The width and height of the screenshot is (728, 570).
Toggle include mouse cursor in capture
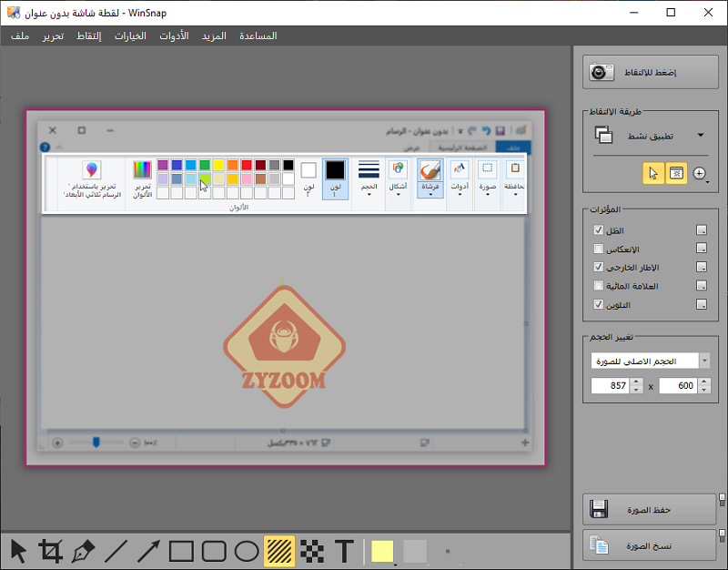(653, 174)
